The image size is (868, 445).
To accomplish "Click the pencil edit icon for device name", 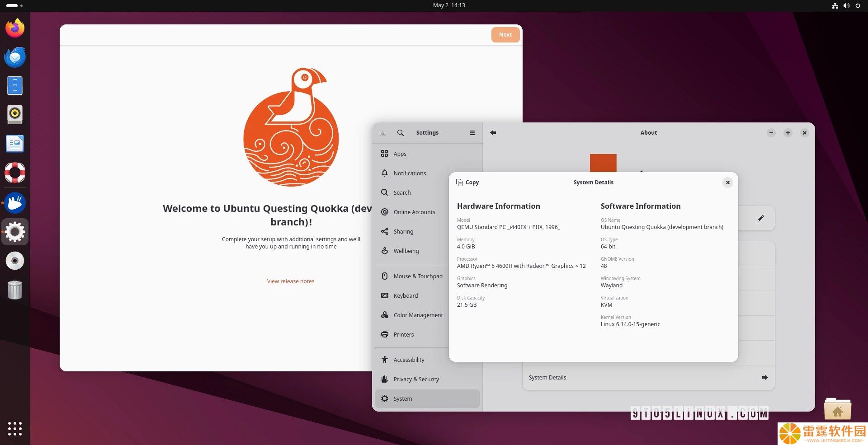I will point(761,218).
